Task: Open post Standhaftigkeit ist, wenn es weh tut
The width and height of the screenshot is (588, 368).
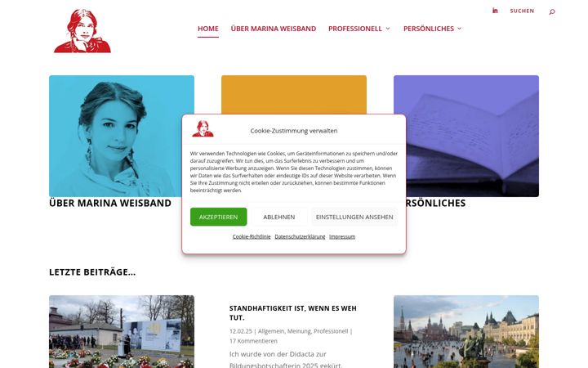Action: (x=293, y=312)
